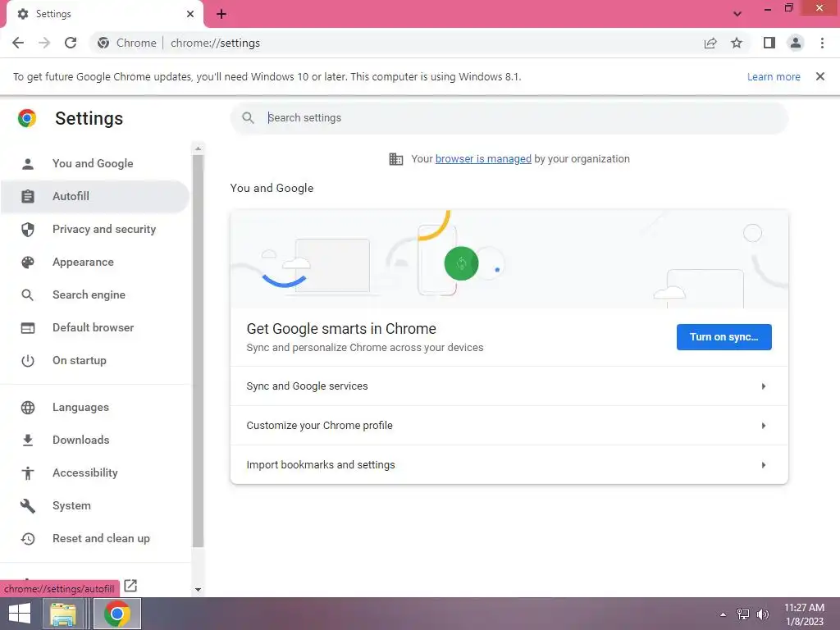Open Downloads settings

point(95,440)
